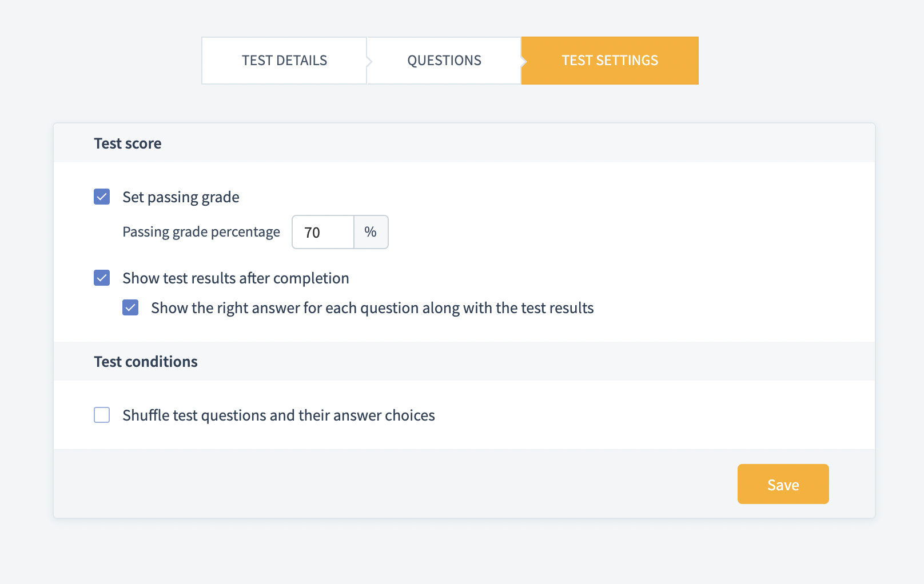Image resolution: width=924 pixels, height=584 pixels.
Task: Click the arrow between Test Details and Questions
Action: 369,61
